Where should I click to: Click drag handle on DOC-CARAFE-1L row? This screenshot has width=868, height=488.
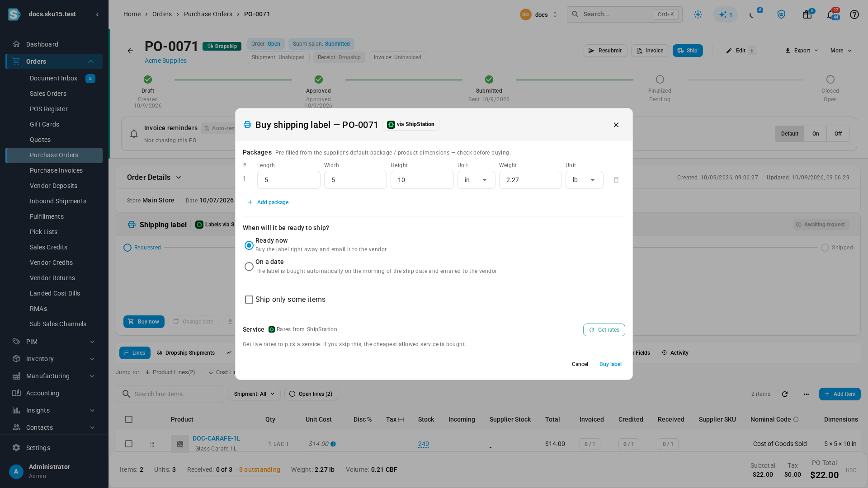[152, 444]
